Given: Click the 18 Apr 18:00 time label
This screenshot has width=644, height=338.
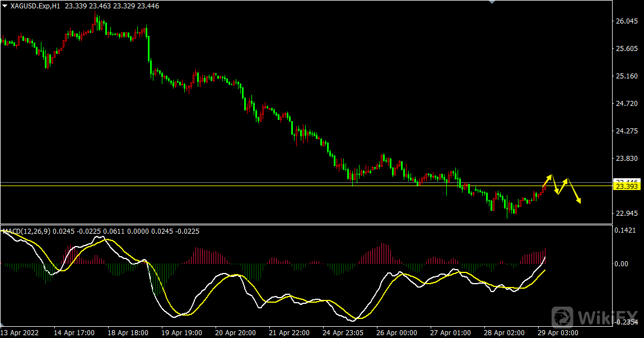Looking at the screenshot, I should click(128, 332).
